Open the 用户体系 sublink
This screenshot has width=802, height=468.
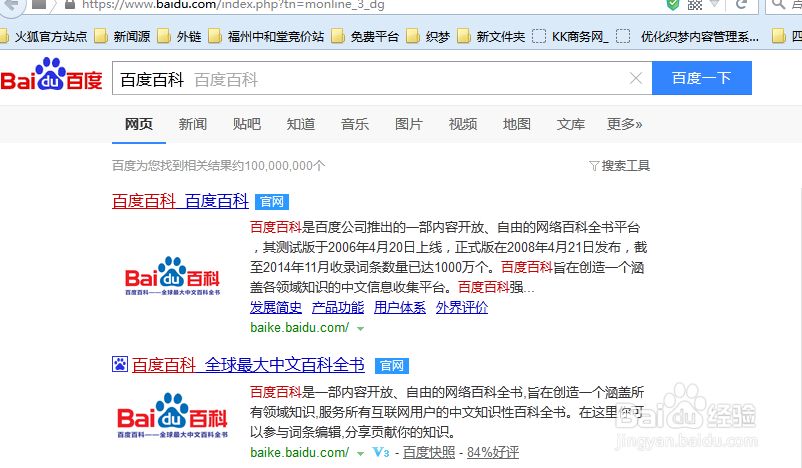399,307
